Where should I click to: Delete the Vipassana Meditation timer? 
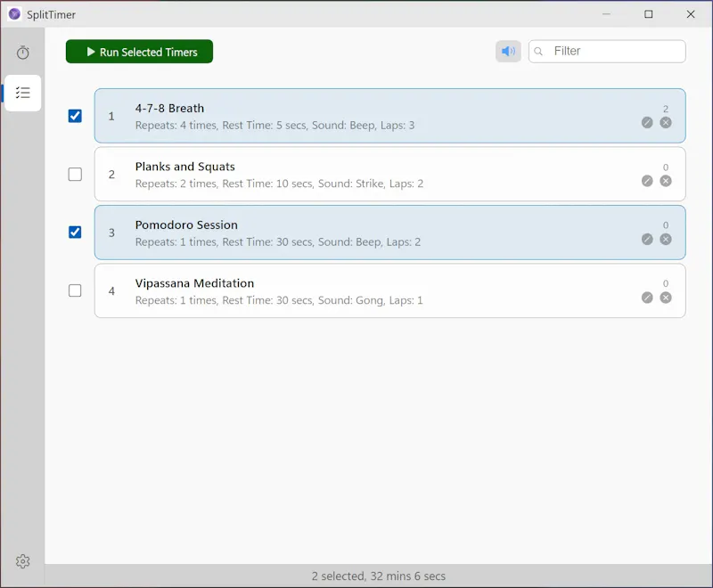666,298
